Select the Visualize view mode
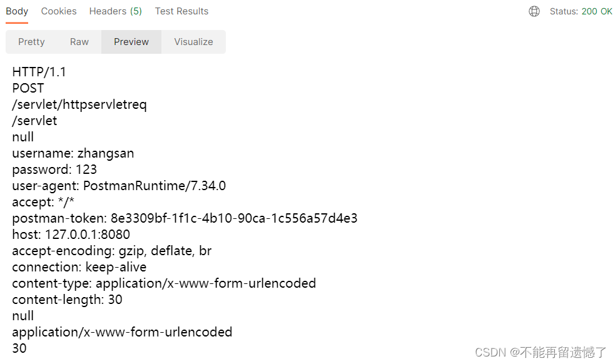The image size is (615, 364). coord(193,42)
